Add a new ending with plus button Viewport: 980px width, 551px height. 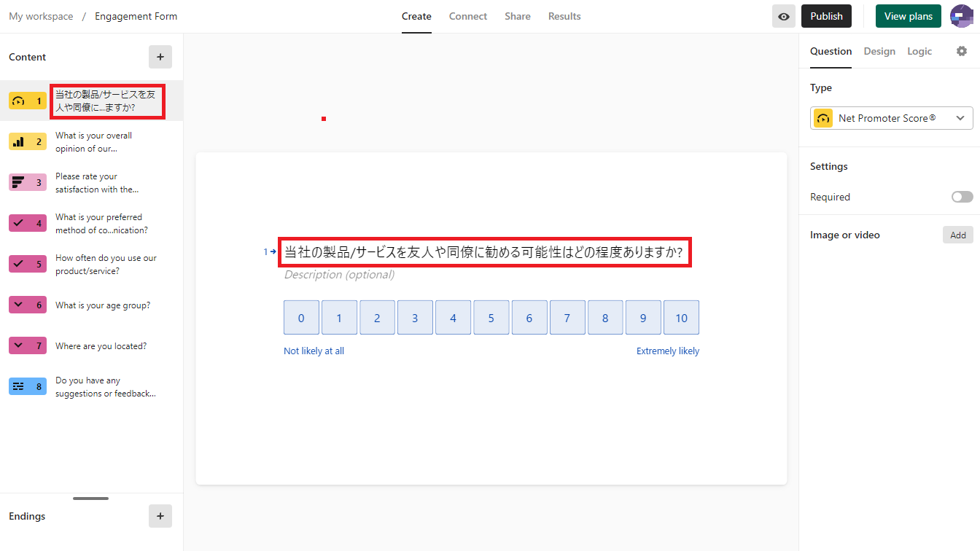pyautogui.click(x=160, y=516)
